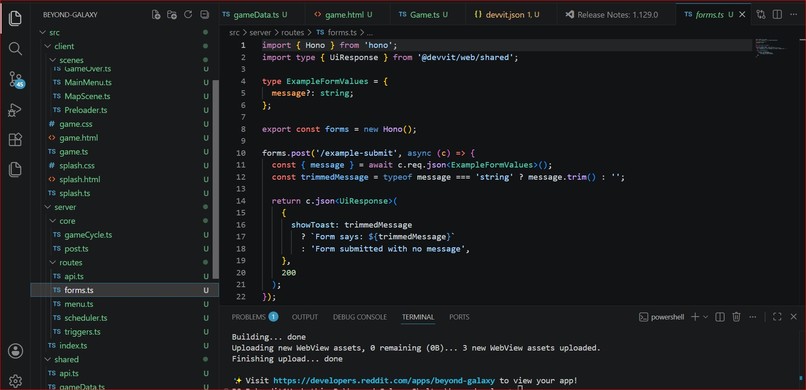
Task: Click the src breadcrumb segment
Action: coord(234,32)
